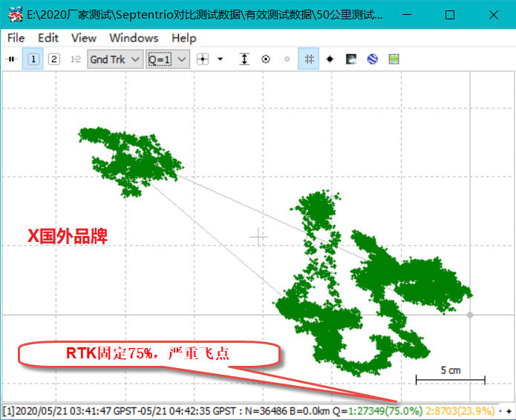The height and width of the screenshot is (420, 516).
Task: Toggle the 1-2 solution difference button
Action: [x=76, y=59]
